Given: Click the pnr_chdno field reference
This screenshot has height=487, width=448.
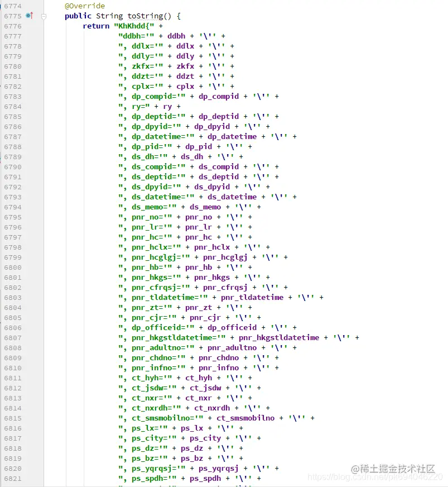Looking at the screenshot, I should (x=219, y=358).
